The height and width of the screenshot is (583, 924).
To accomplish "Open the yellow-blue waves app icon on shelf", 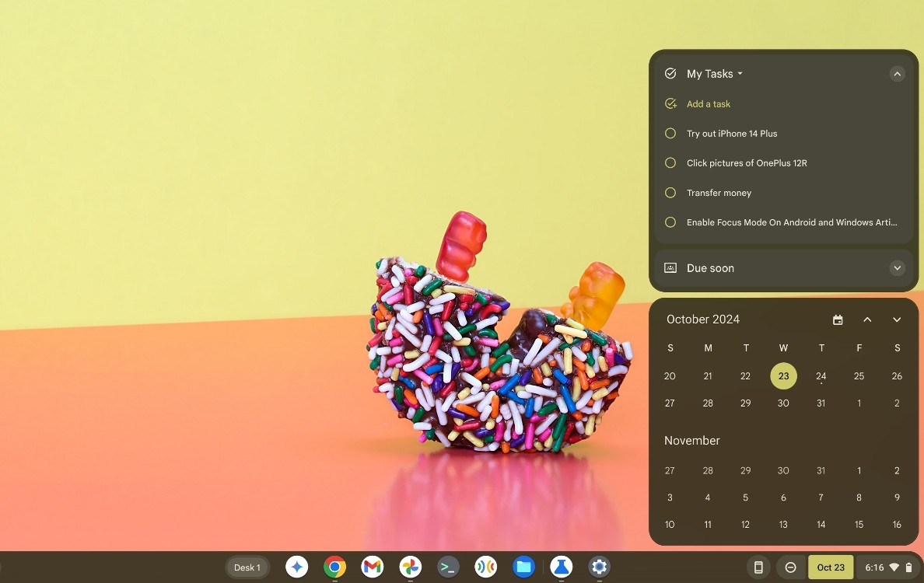I will coord(485,567).
